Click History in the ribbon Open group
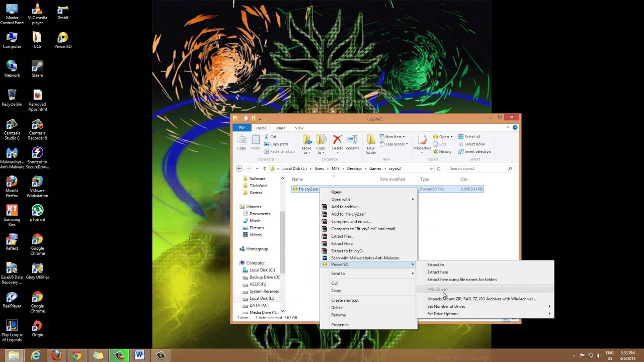The image size is (644, 362). point(442,151)
